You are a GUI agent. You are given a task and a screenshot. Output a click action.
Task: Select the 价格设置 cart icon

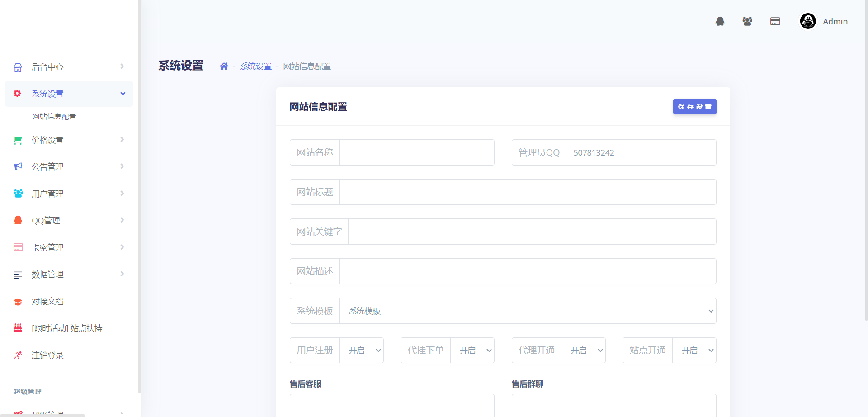tap(18, 140)
